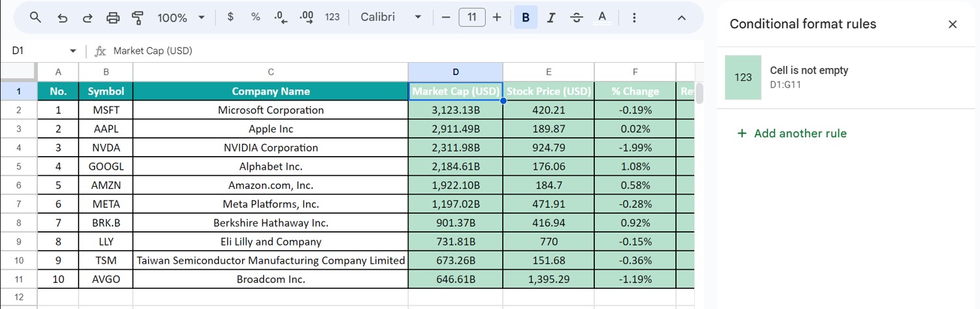This screenshot has width=980, height=309.
Task: Click the % Change header cell
Action: 635,91
